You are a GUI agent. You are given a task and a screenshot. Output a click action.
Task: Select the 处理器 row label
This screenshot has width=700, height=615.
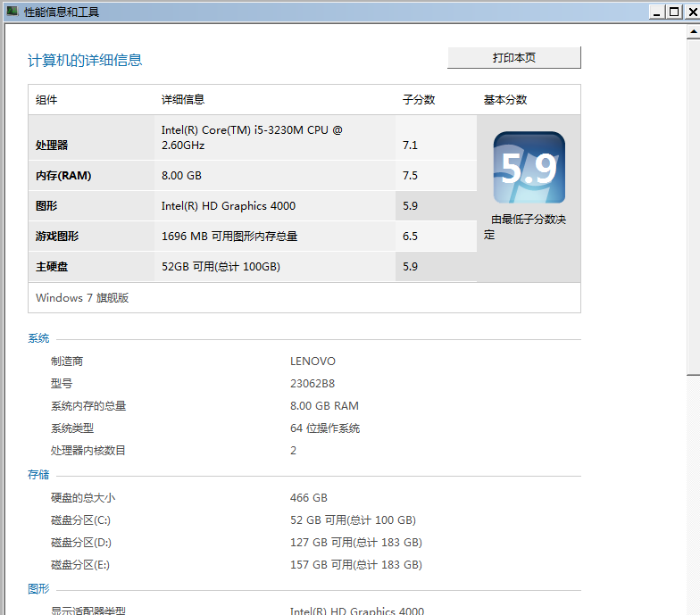tap(52, 145)
